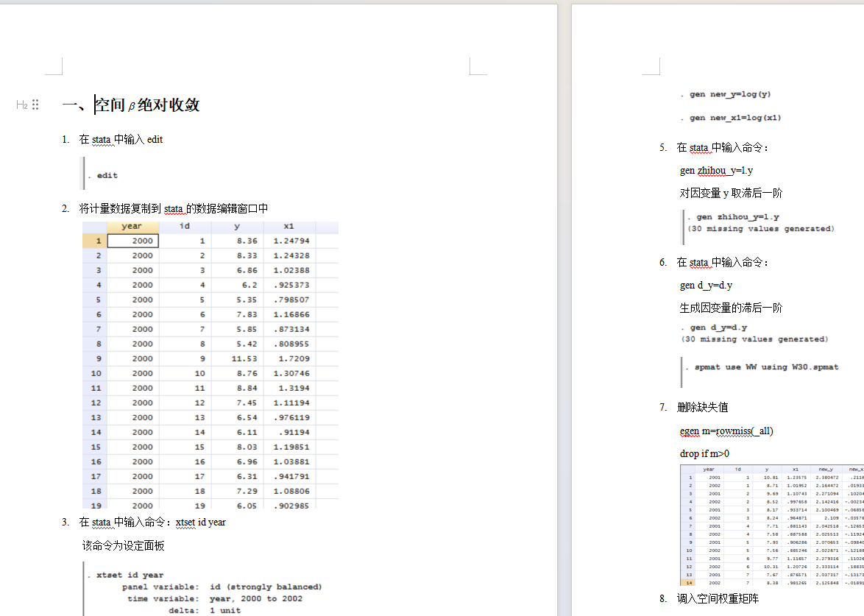Click the step 8 title 调入空间权重矩阵
This screenshot has width=864, height=616.
718,599
